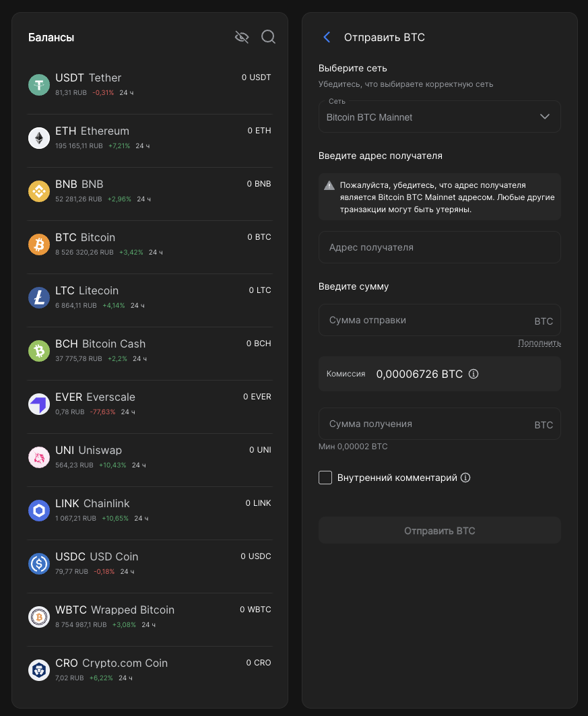Click the Uniswap unicorn icon
The image size is (588, 716).
tap(39, 457)
